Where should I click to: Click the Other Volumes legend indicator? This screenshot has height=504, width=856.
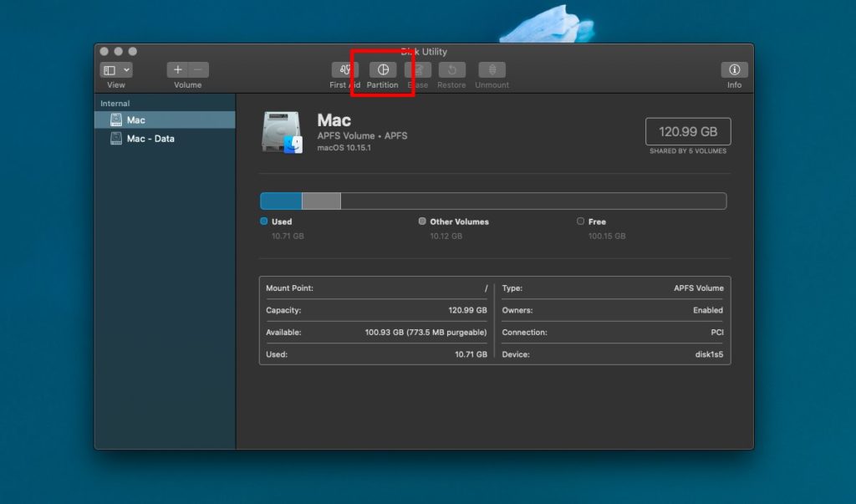(x=422, y=221)
